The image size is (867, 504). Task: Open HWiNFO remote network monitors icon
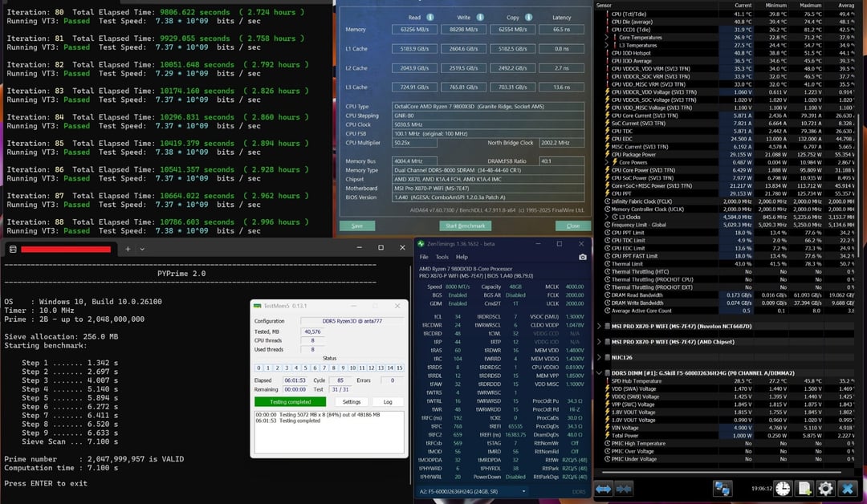(722, 489)
